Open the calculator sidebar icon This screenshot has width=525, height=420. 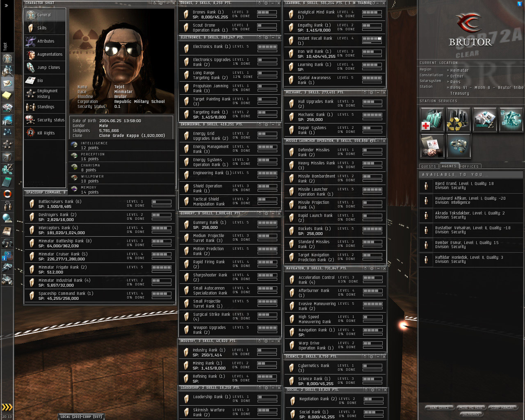7,181
